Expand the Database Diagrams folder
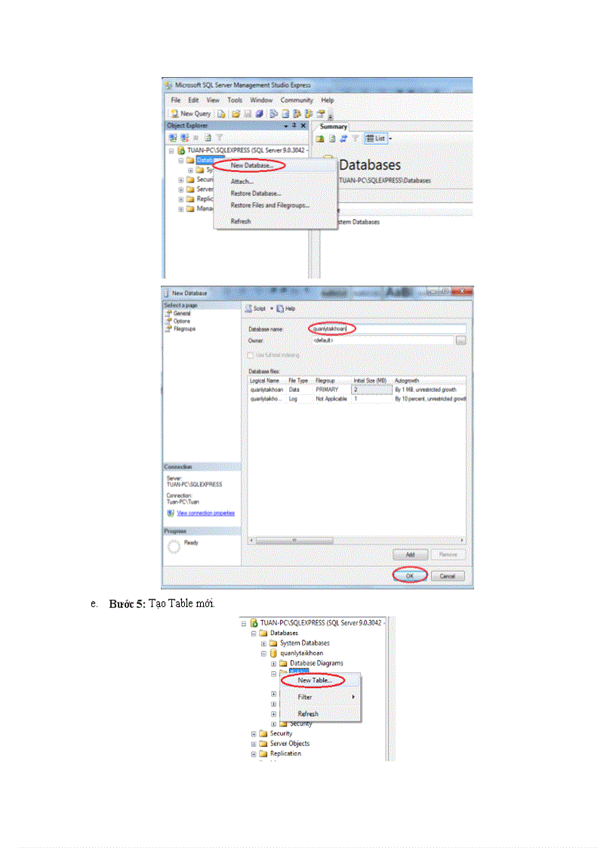The height and width of the screenshot is (848, 616). 273,663
